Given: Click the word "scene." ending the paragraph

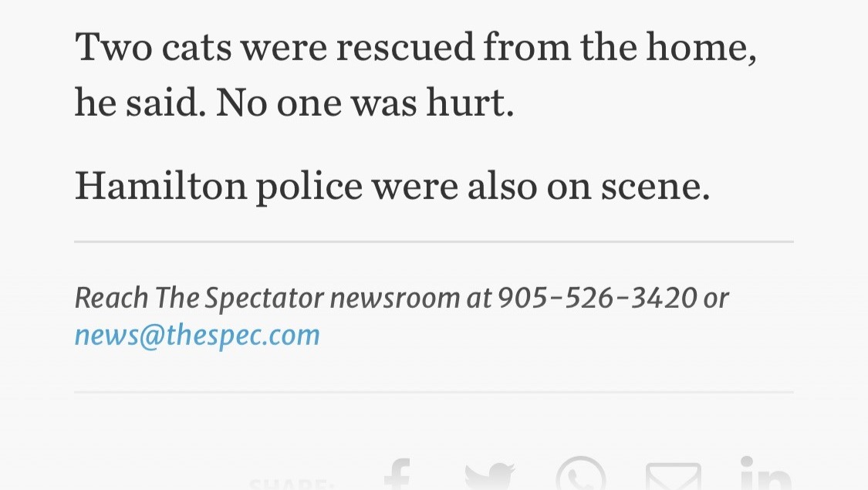Looking at the screenshot, I should 655,188.
